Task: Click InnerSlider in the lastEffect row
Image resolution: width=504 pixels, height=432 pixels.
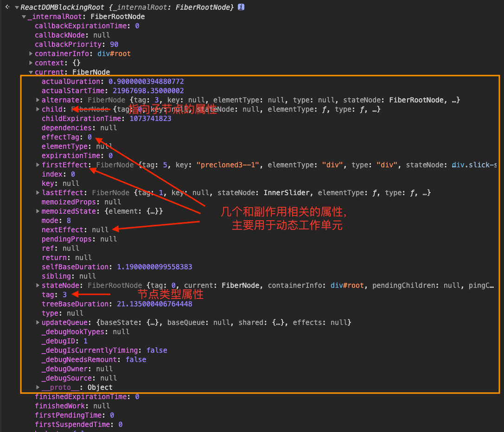Action: click(x=287, y=193)
